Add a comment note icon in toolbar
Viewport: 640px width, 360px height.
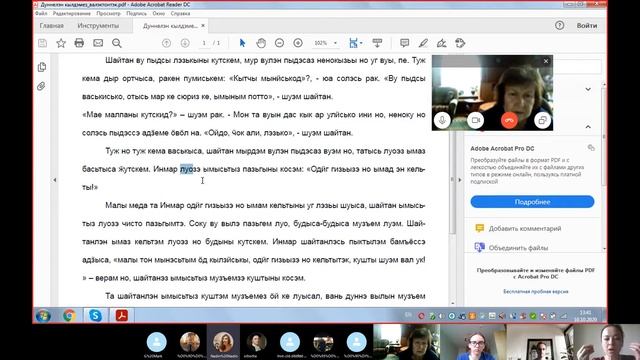pos(404,43)
